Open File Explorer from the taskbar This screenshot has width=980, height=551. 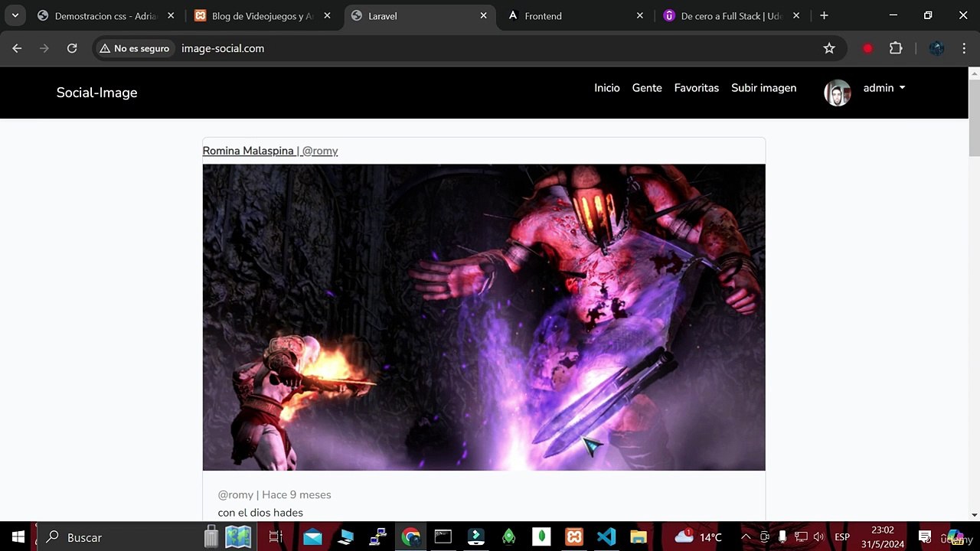coord(639,537)
